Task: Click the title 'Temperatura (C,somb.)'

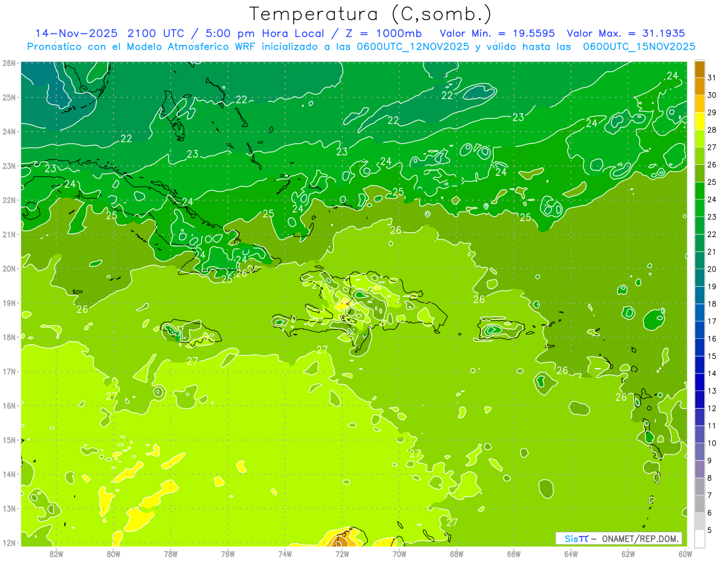Action: (371, 14)
